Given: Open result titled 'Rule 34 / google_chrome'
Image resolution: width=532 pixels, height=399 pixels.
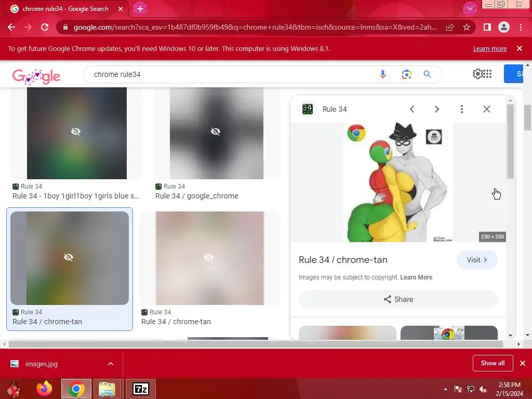Looking at the screenshot, I should [x=197, y=196].
